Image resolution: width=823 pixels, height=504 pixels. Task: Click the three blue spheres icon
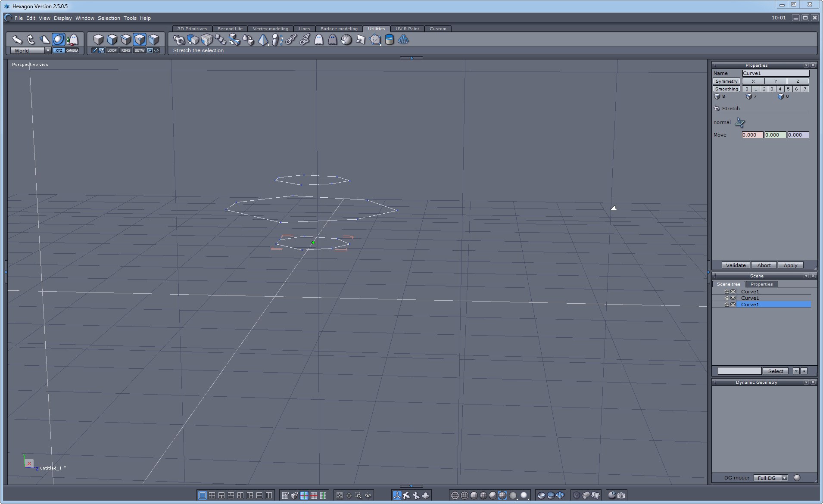tap(560, 495)
